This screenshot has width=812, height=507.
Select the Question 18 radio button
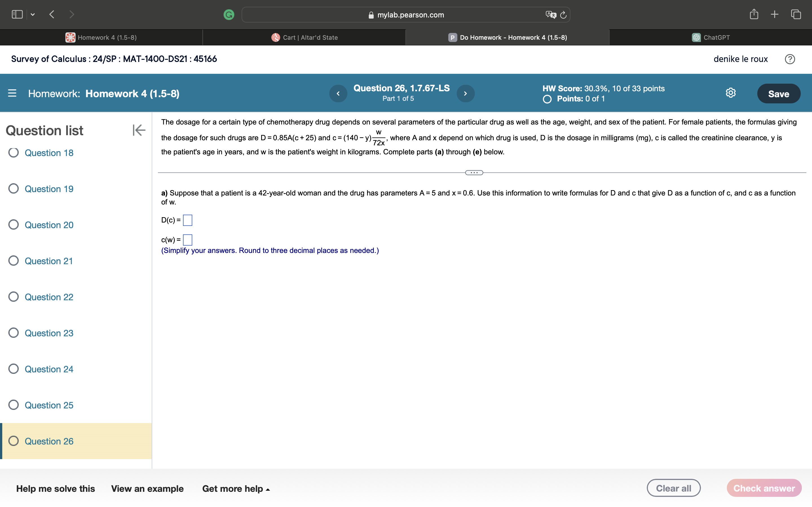pos(14,153)
